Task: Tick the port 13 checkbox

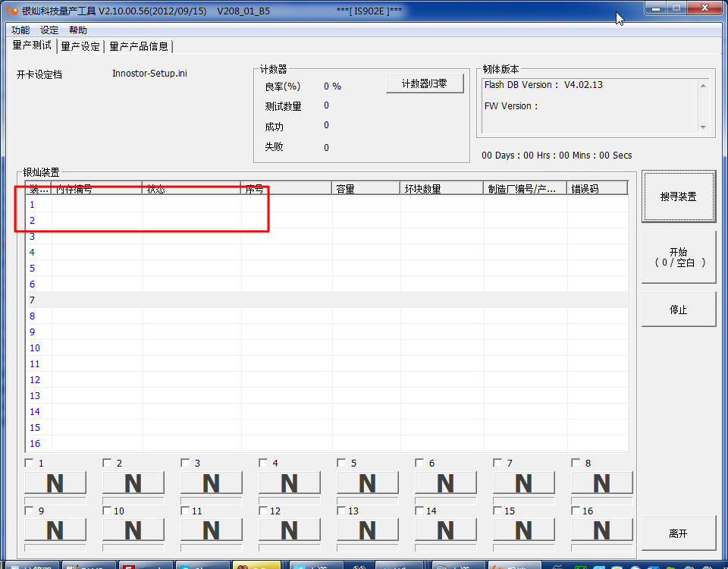Action: (x=342, y=511)
